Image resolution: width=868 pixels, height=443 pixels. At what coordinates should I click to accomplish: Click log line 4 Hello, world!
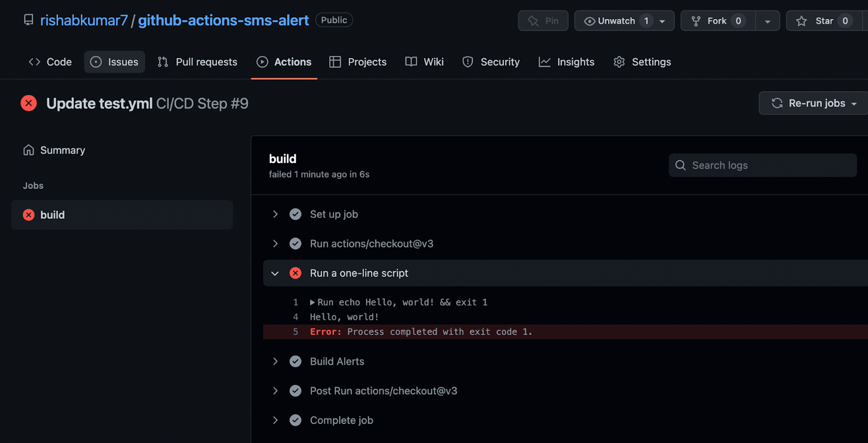click(x=344, y=317)
